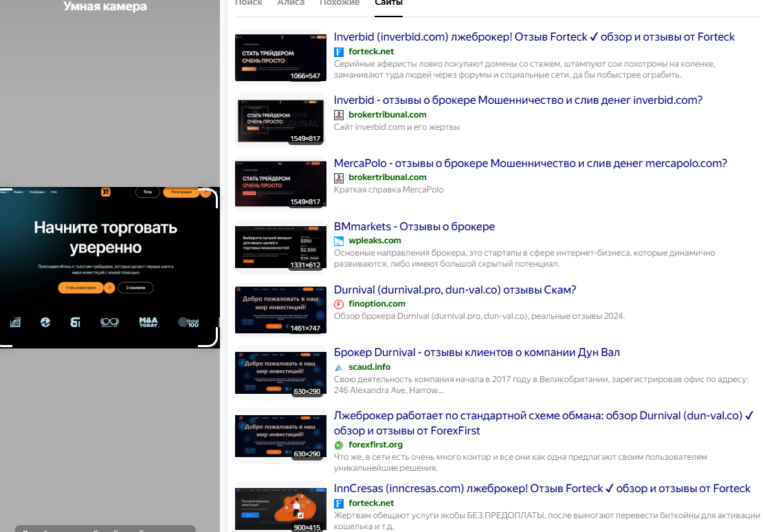
Task: Click the Начните торговать уверенно preview image
Action: tap(109, 267)
